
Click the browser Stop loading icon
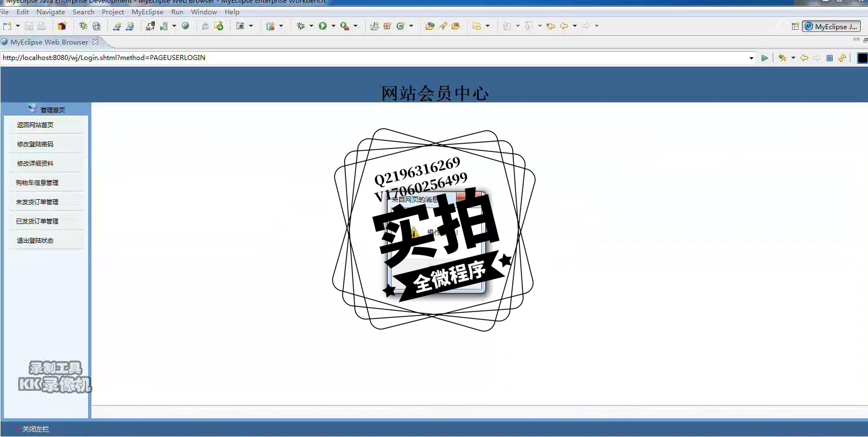point(829,58)
